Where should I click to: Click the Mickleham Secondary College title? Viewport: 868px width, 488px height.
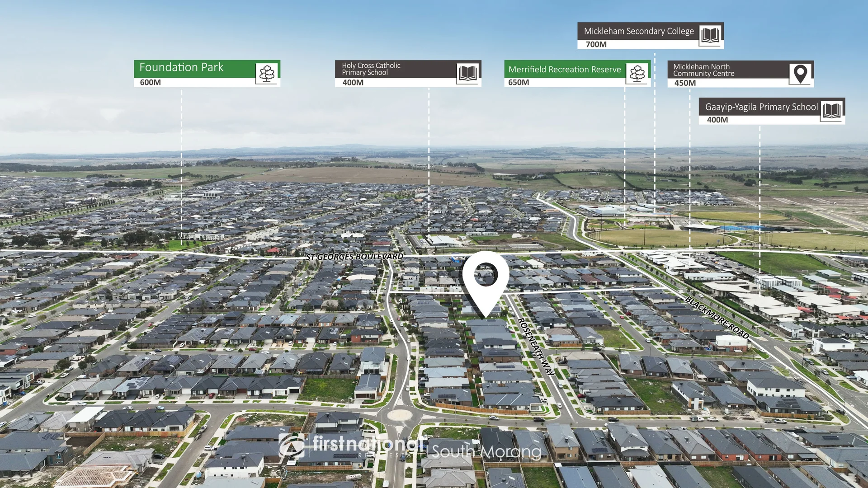(638, 31)
